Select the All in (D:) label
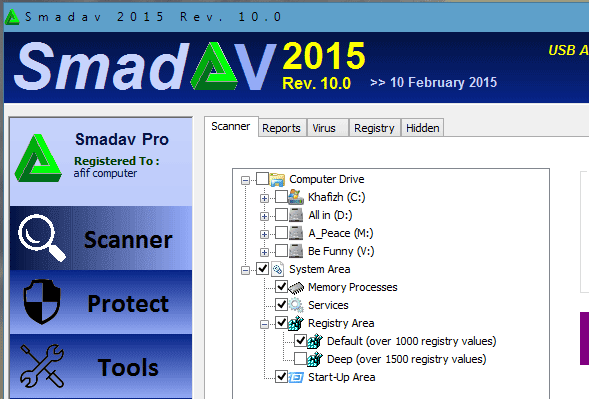The width and height of the screenshot is (589, 399). click(330, 215)
